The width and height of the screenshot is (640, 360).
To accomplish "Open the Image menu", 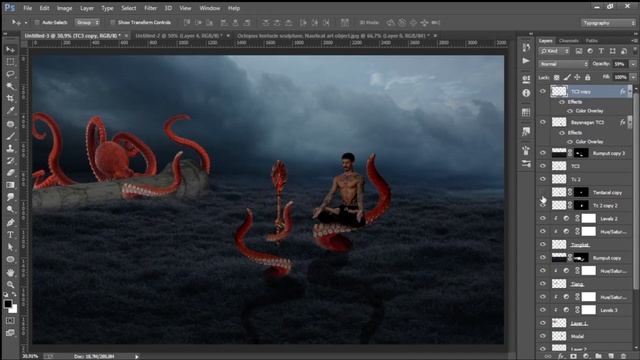I will [x=64, y=8].
